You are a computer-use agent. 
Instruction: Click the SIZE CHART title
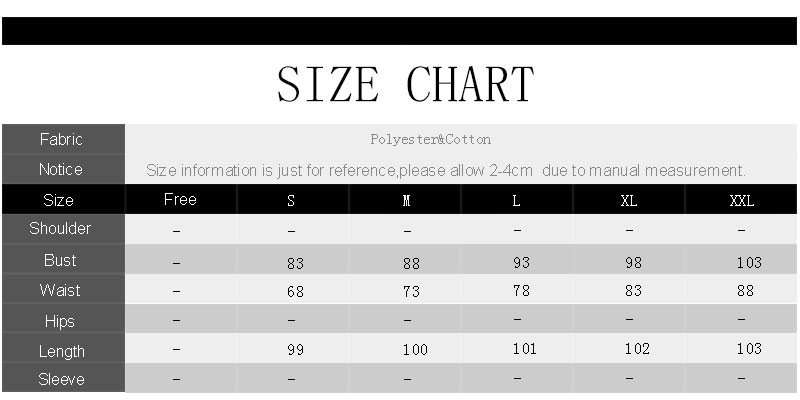point(405,84)
